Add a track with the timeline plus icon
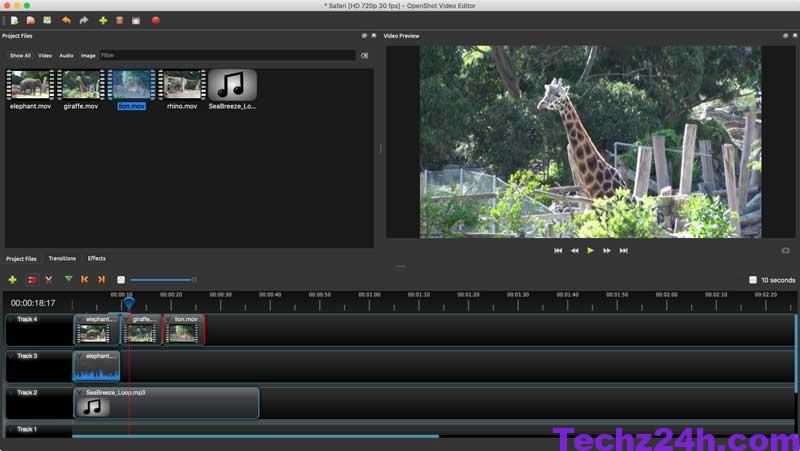Screen dimensions: 800x451 13,280
